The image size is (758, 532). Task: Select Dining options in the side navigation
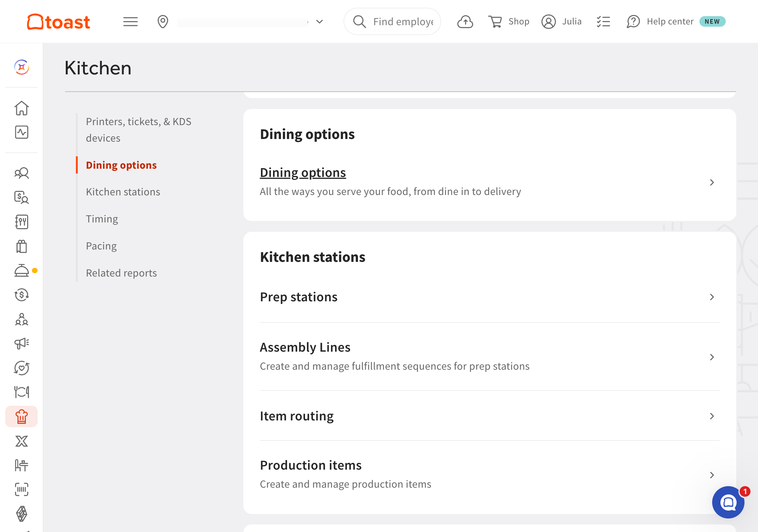point(121,165)
